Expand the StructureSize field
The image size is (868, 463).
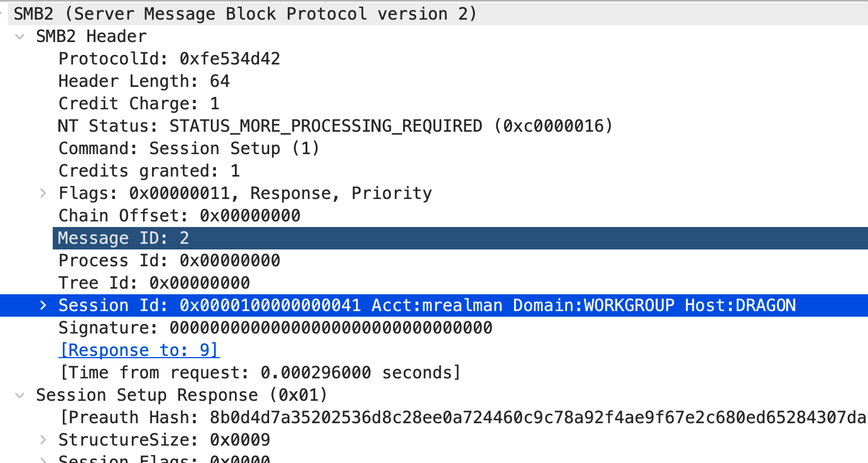pyautogui.click(x=43, y=440)
